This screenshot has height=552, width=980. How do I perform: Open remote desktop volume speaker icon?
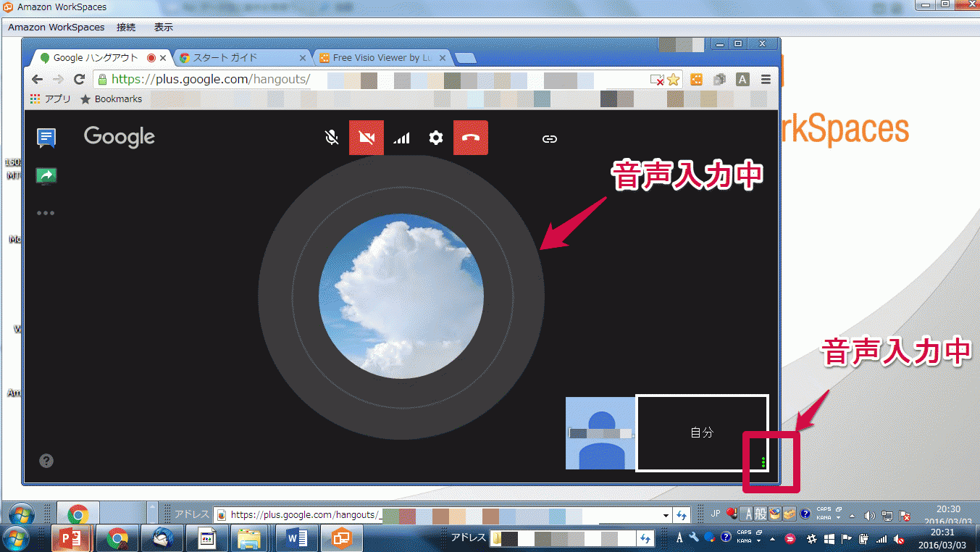[x=869, y=516]
